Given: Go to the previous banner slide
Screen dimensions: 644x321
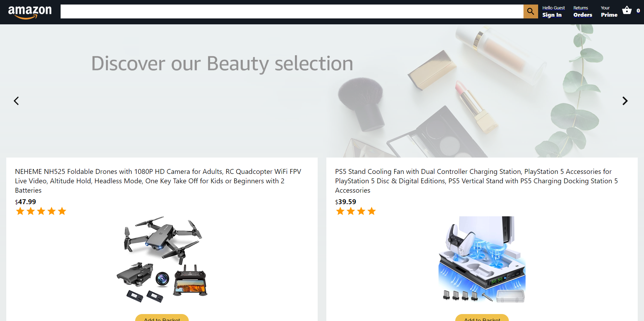Looking at the screenshot, I should pyautogui.click(x=16, y=101).
